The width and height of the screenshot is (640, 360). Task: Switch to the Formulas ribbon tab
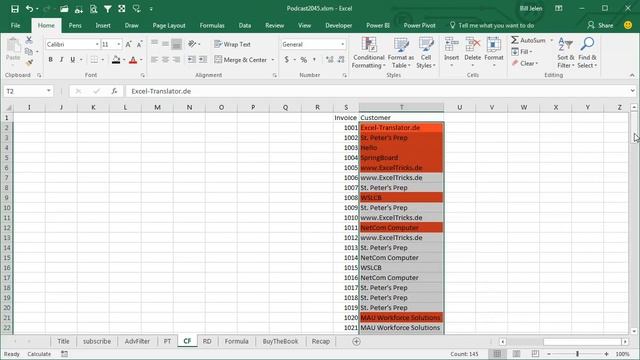pyautogui.click(x=212, y=25)
